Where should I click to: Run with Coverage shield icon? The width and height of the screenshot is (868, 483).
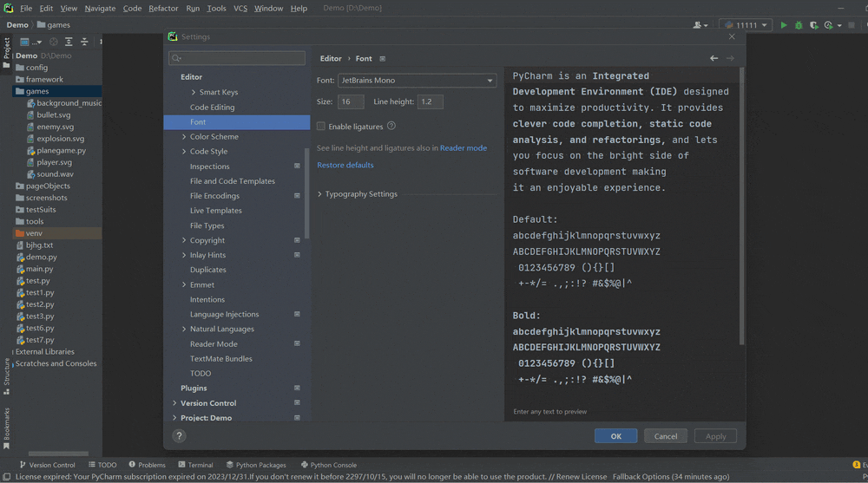(x=813, y=25)
